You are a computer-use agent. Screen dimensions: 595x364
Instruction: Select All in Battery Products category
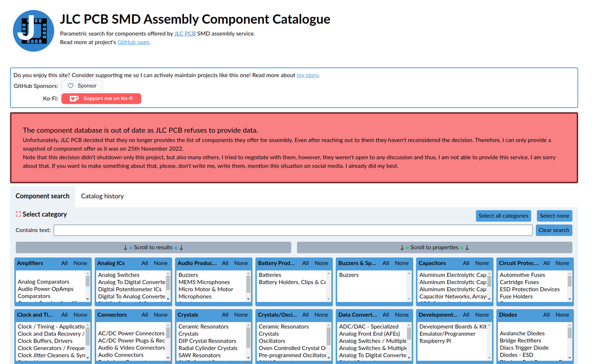[x=305, y=263]
